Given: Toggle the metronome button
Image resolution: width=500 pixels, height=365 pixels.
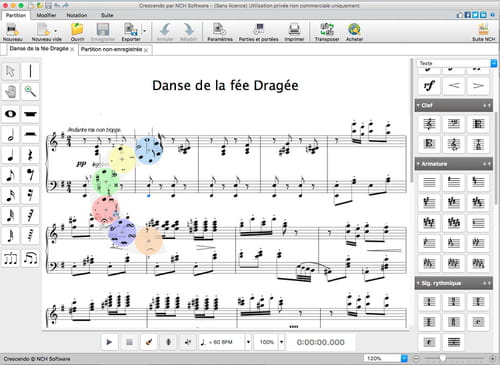Looking at the screenshot, I should (169, 342).
